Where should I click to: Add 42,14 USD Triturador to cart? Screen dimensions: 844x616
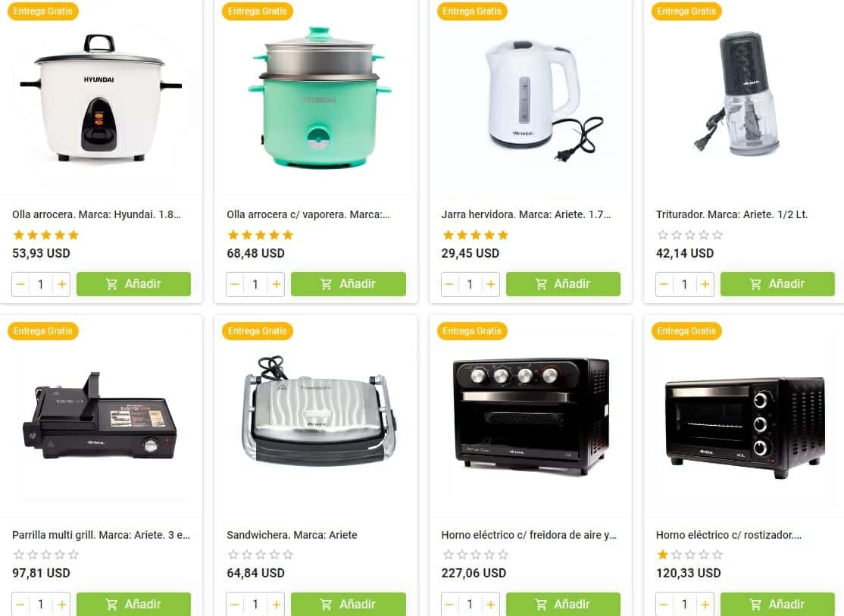(777, 284)
